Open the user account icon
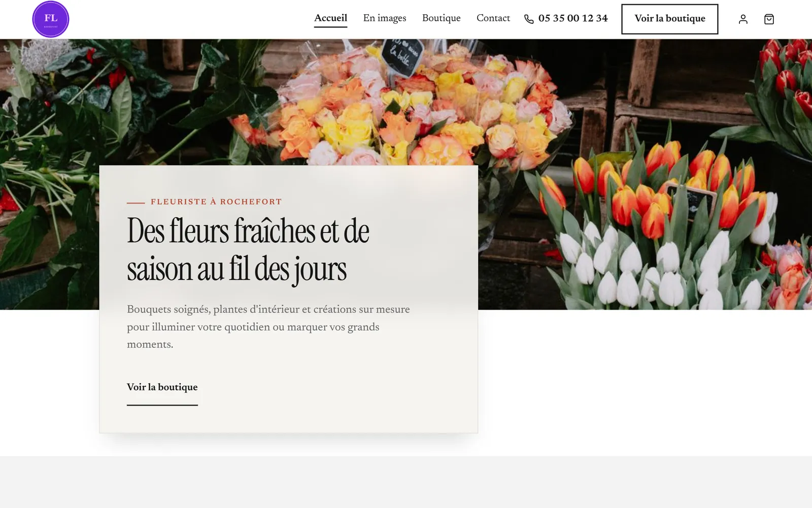The width and height of the screenshot is (812, 508). click(743, 19)
